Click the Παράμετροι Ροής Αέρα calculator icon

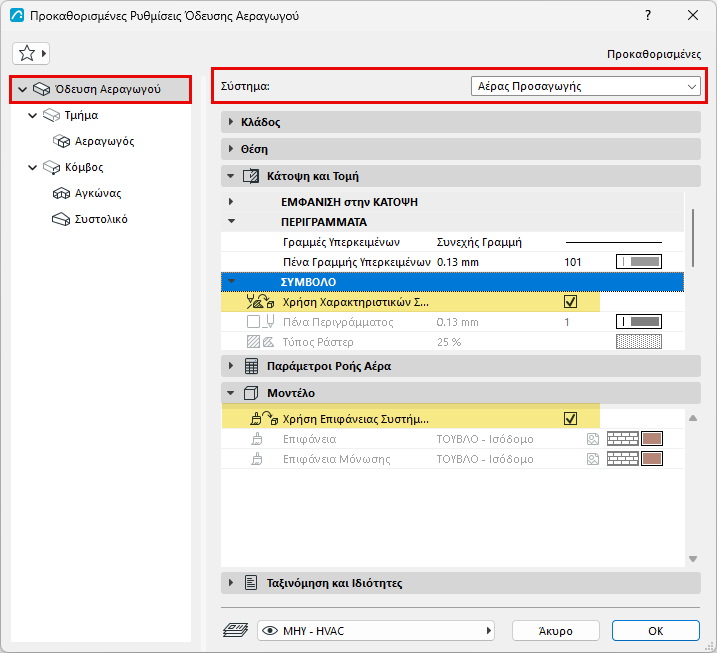tap(251, 366)
